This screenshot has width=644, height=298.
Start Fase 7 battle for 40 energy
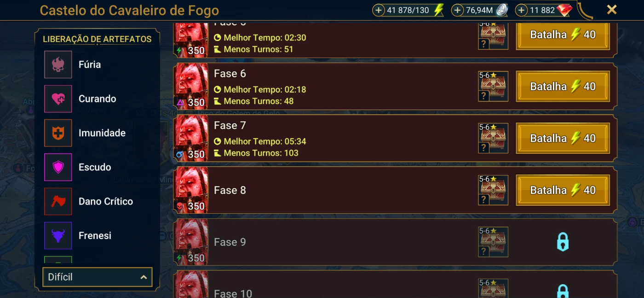(563, 138)
